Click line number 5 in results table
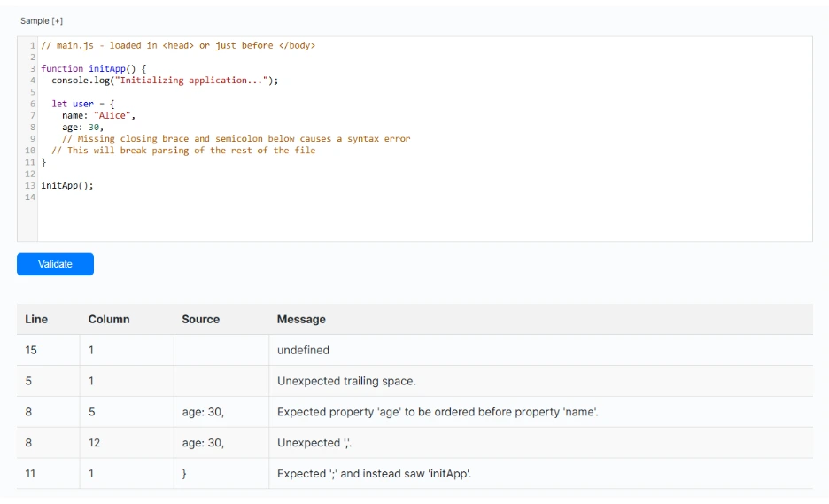The height and width of the screenshot is (504, 829). pos(28,381)
